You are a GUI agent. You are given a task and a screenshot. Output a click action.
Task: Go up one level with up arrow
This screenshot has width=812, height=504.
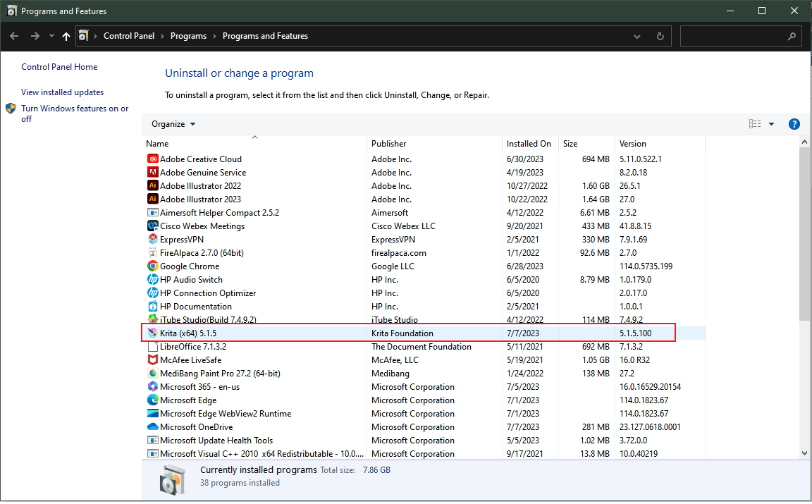pos(66,36)
